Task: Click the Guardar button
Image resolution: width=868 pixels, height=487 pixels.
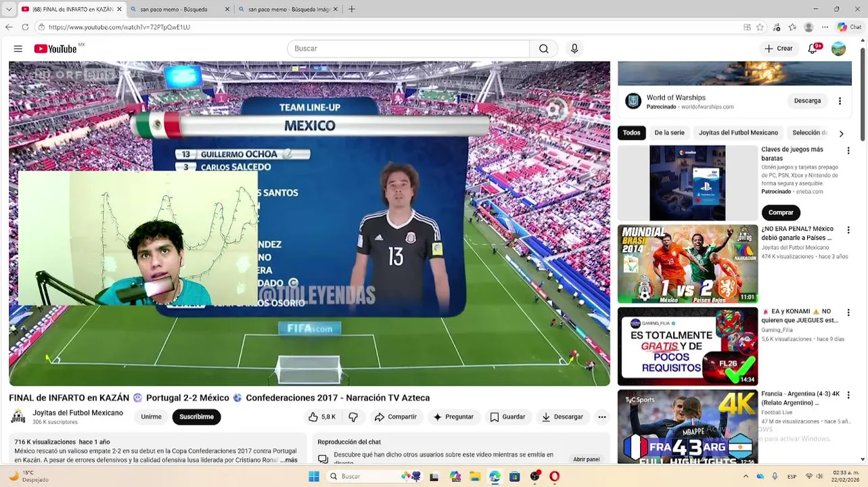Action: click(508, 417)
